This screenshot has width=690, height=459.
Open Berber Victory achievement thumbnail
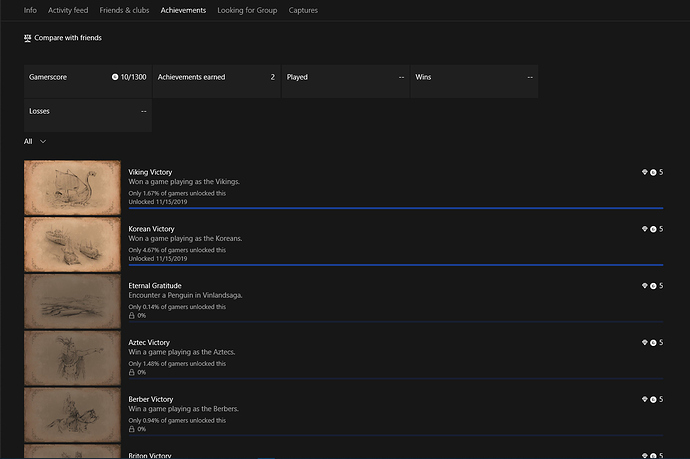pos(72,415)
